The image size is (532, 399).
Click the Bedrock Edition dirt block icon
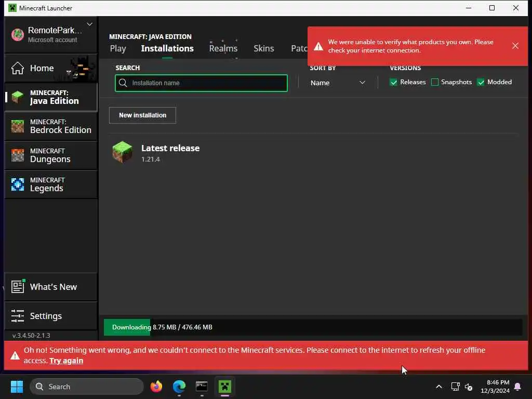(17, 127)
